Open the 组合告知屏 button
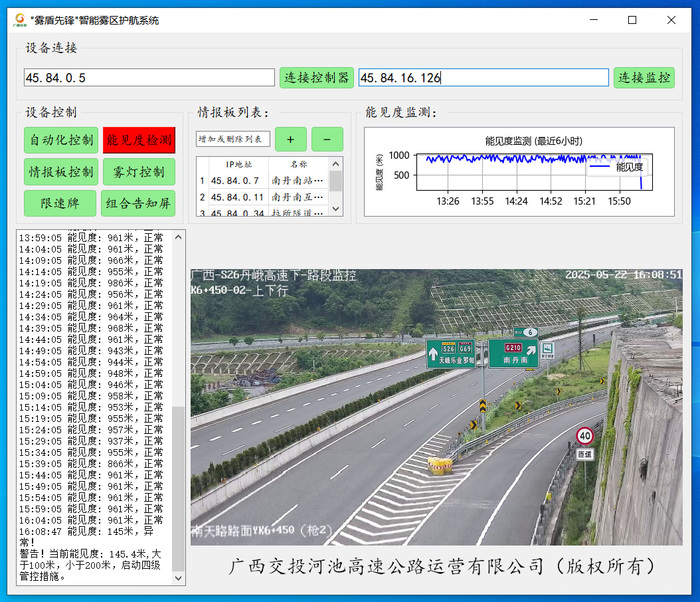This screenshot has width=700, height=602. (138, 204)
